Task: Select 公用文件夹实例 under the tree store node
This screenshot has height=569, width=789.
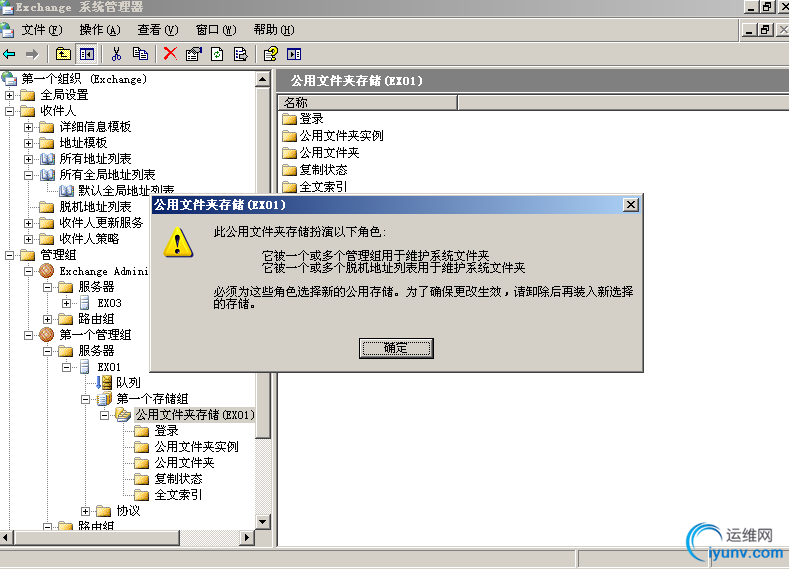Action: pyautogui.click(x=196, y=447)
